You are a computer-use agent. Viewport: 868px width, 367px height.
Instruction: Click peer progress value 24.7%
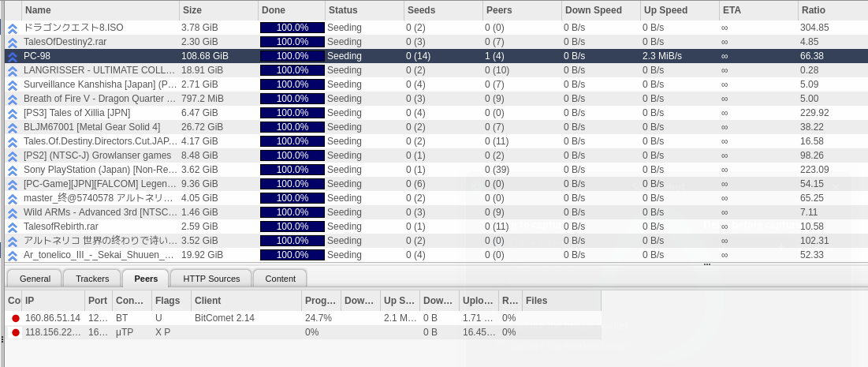pos(319,318)
